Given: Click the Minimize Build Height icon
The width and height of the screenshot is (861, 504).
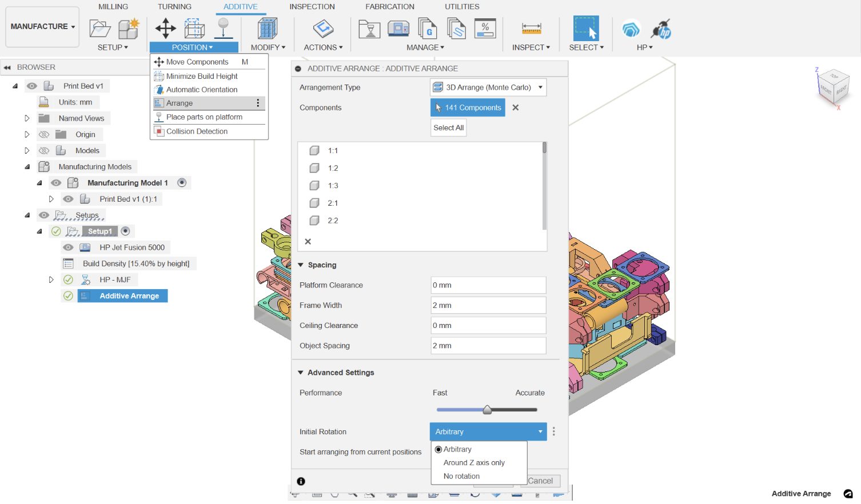Looking at the screenshot, I should [x=158, y=76].
